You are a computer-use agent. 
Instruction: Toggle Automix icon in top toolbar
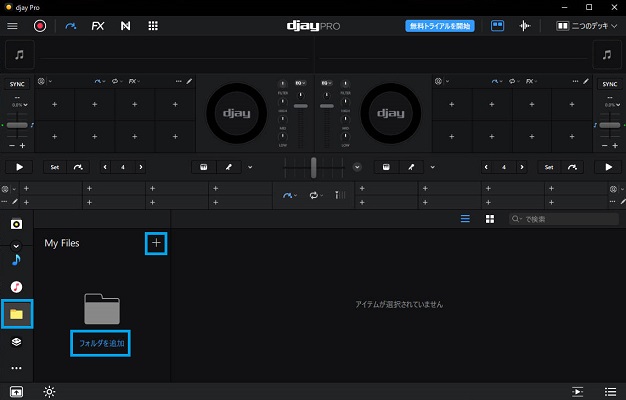[x=71, y=26]
